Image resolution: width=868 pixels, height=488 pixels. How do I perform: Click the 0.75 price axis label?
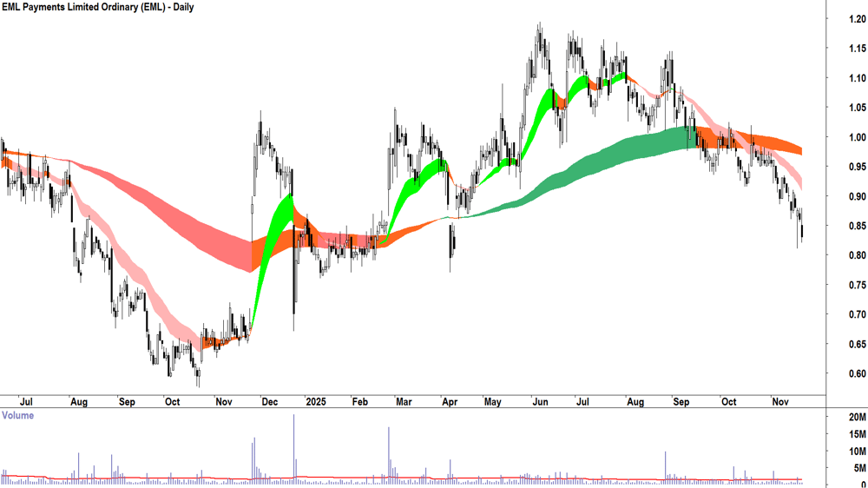[x=857, y=286]
